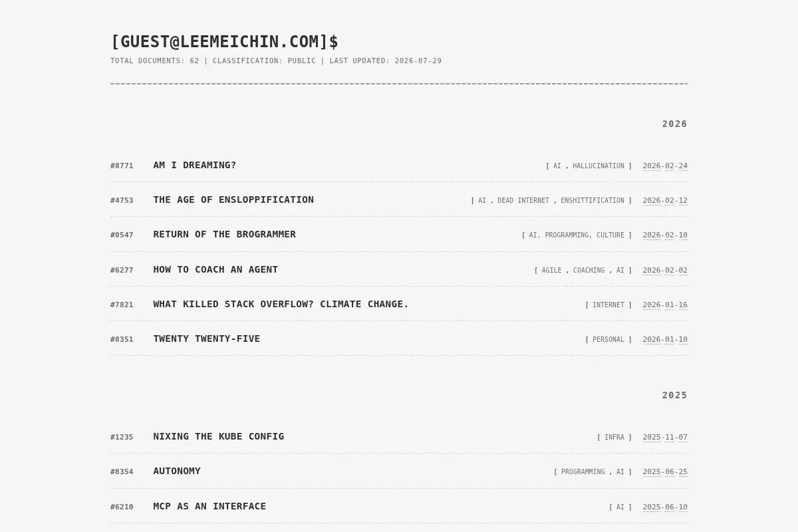Open the 'TWENTY TWENTY-FIVE' post
This screenshot has width=798, height=532.
pos(207,339)
